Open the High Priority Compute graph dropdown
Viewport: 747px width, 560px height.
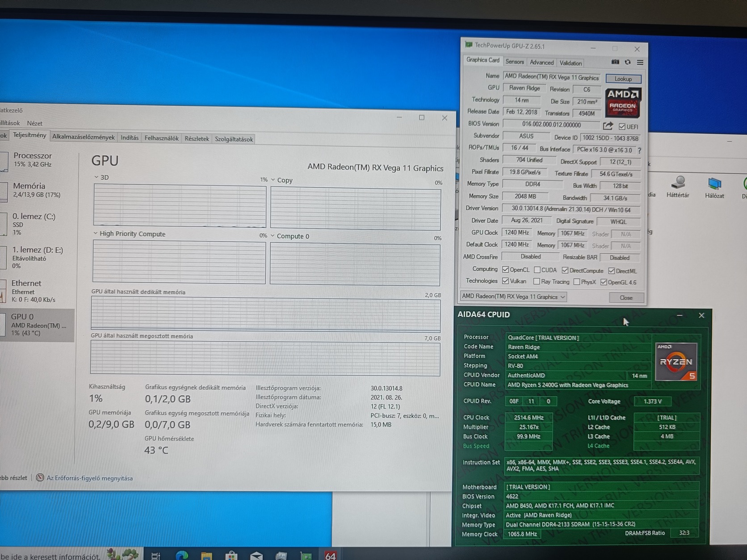pos(95,233)
